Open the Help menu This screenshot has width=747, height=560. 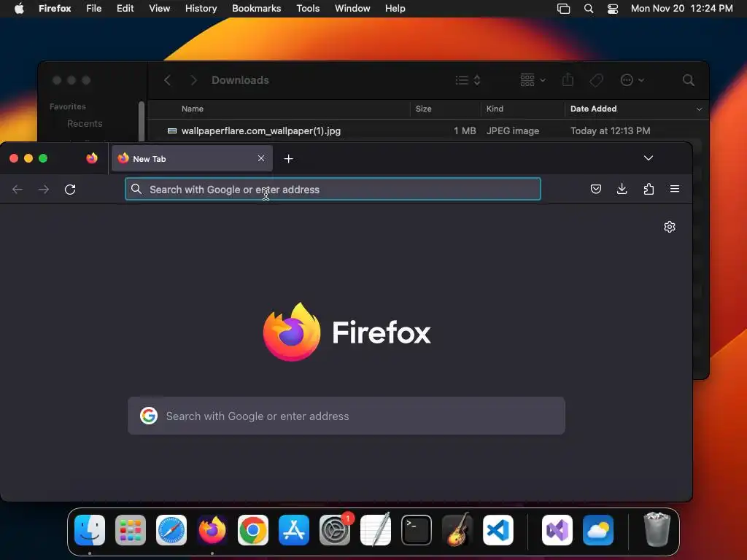point(395,9)
